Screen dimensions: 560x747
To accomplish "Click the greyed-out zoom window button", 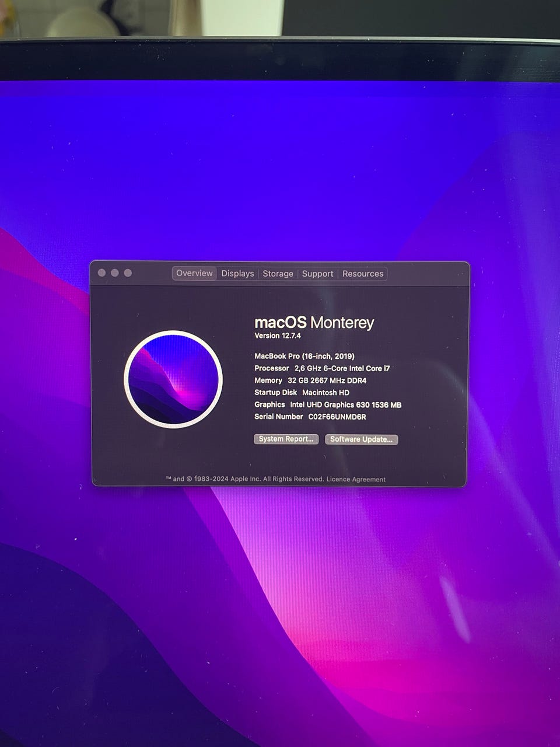I will click(x=128, y=273).
